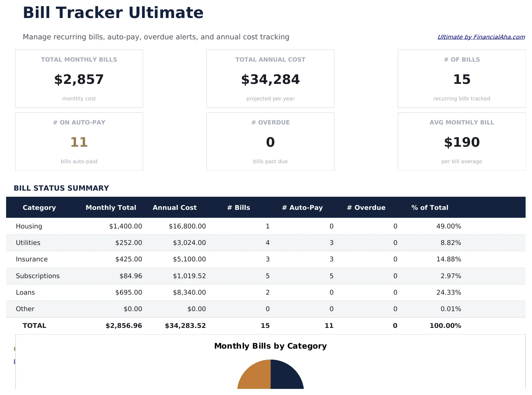The width and height of the screenshot is (532, 395).
Task: Click the # of Bills card
Action: [x=461, y=79]
